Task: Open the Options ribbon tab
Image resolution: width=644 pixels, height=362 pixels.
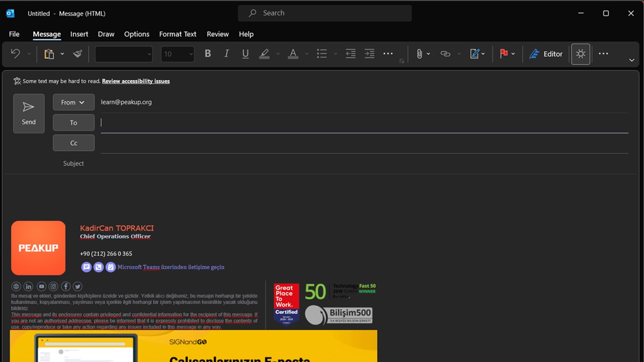Action: [x=137, y=34]
